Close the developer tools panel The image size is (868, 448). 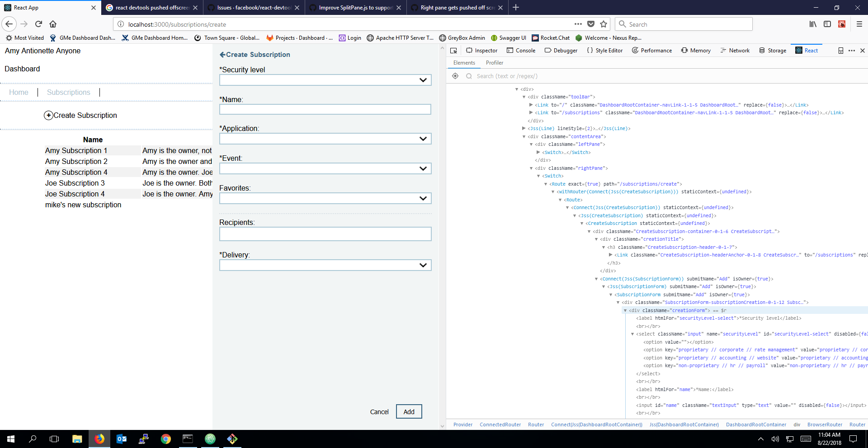(x=863, y=51)
